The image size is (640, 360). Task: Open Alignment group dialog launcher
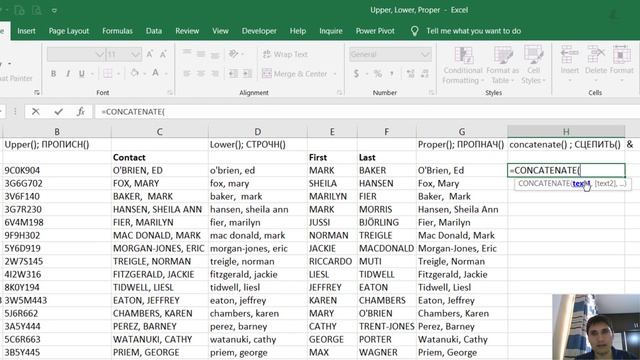(339, 93)
